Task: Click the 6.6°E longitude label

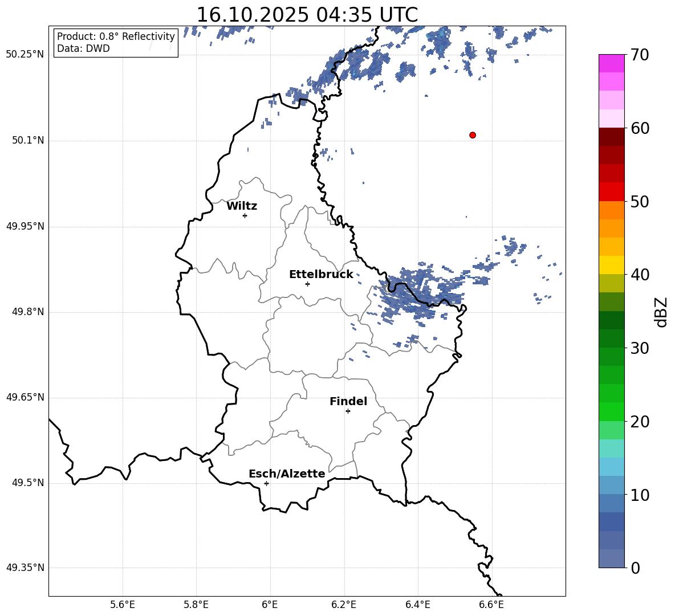Action: (x=491, y=605)
